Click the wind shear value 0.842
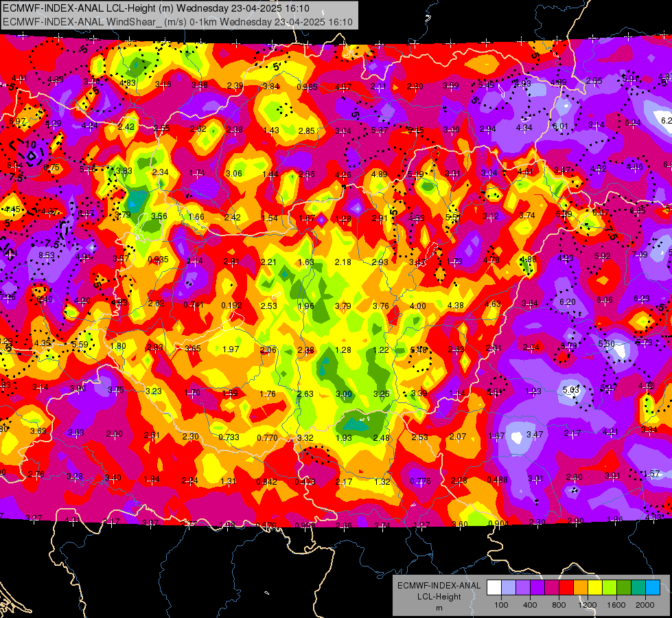The width and height of the screenshot is (672, 618). 266,481
